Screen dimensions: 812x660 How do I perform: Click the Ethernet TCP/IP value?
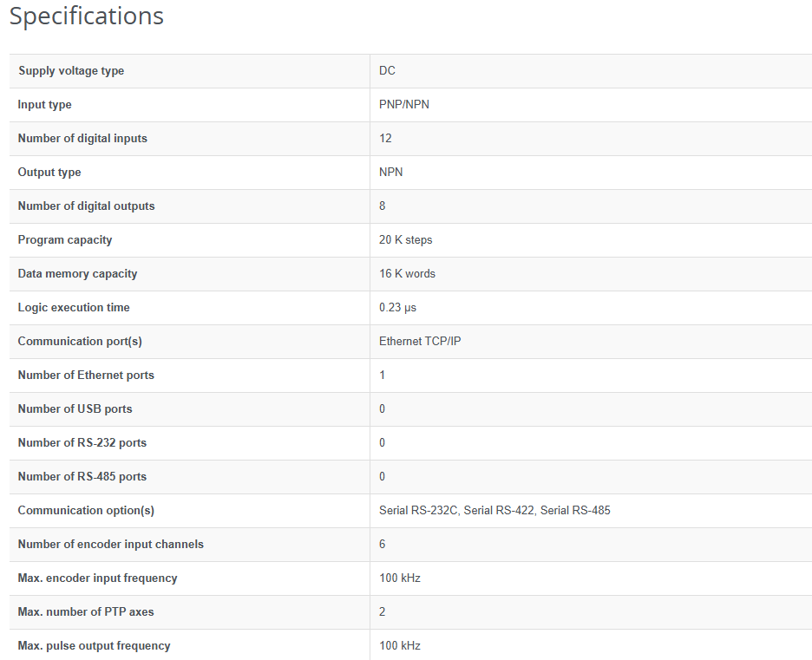420,342
